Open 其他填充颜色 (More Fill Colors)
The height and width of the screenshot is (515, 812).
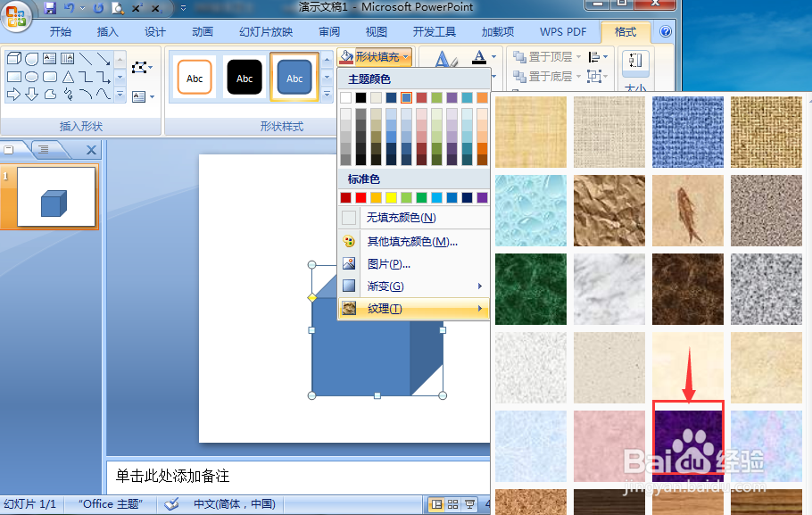click(413, 242)
